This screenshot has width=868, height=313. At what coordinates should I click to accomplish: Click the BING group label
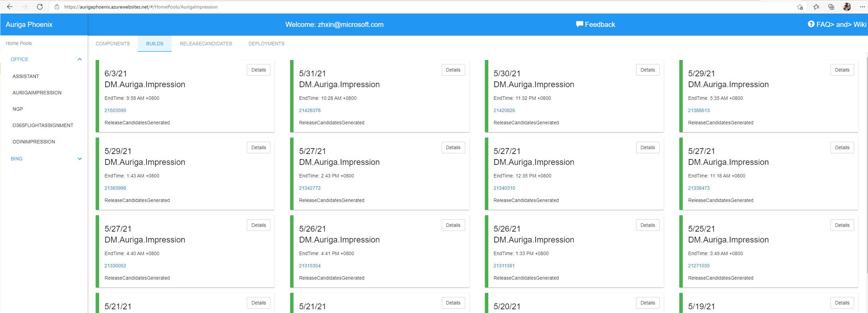pyautogui.click(x=16, y=159)
